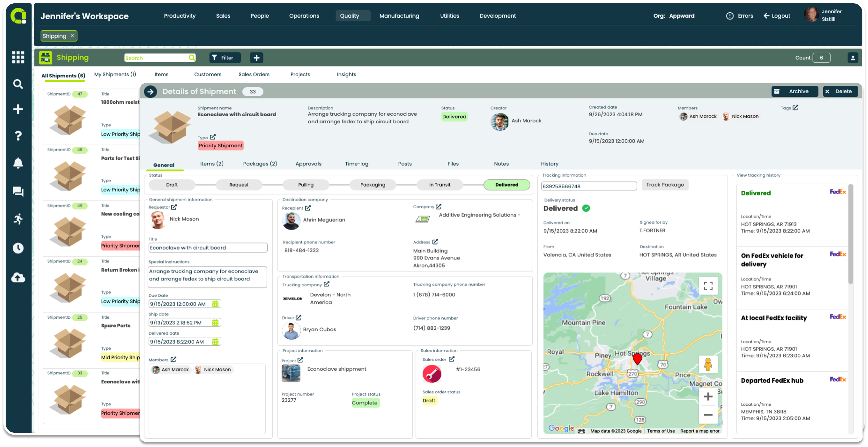Click the Logout link
The width and height of the screenshot is (868, 447).
pyautogui.click(x=777, y=16)
